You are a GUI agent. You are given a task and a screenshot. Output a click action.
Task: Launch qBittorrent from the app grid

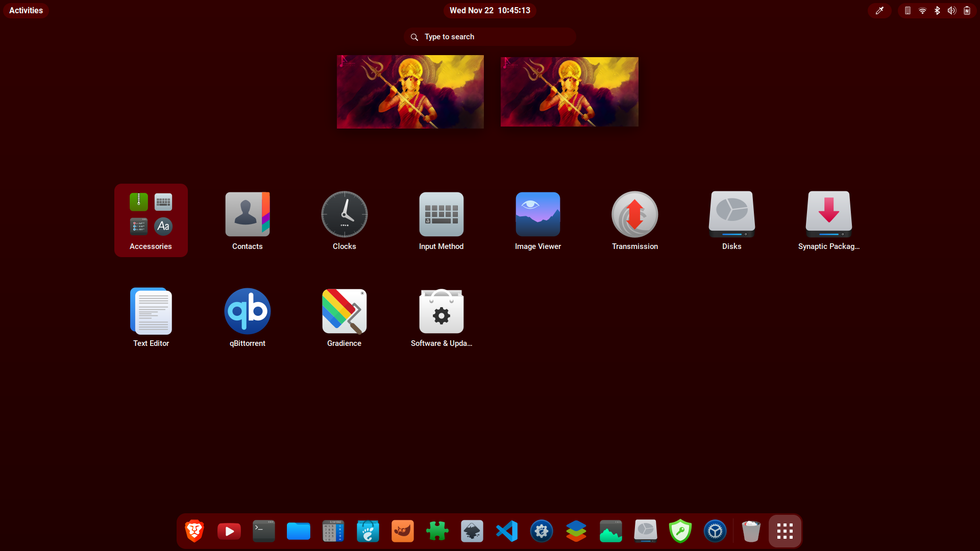click(248, 317)
